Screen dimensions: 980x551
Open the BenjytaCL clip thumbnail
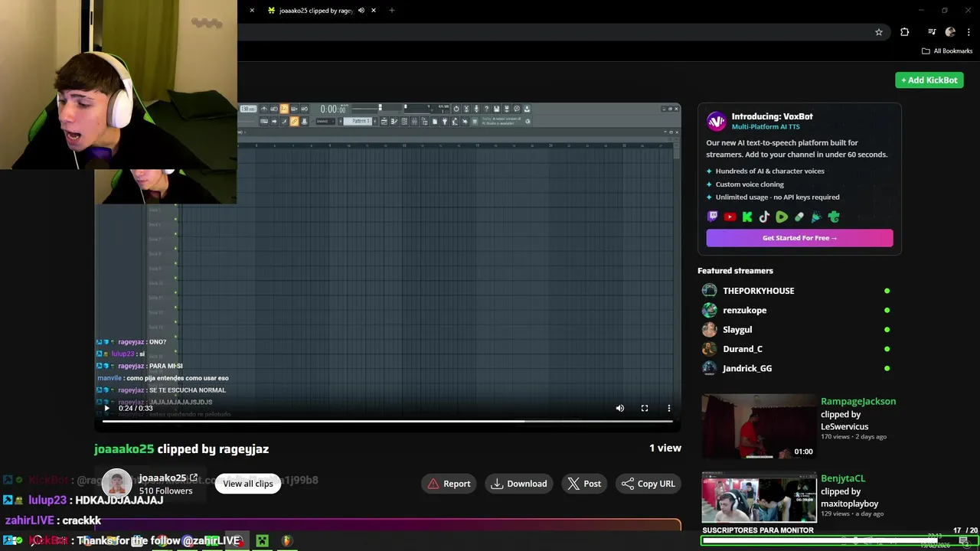click(x=759, y=497)
